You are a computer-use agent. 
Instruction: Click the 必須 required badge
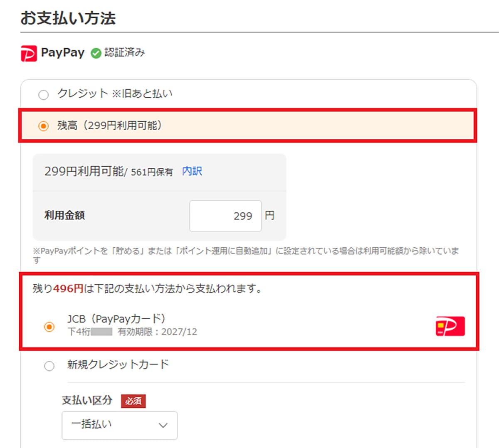click(x=133, y=401)
